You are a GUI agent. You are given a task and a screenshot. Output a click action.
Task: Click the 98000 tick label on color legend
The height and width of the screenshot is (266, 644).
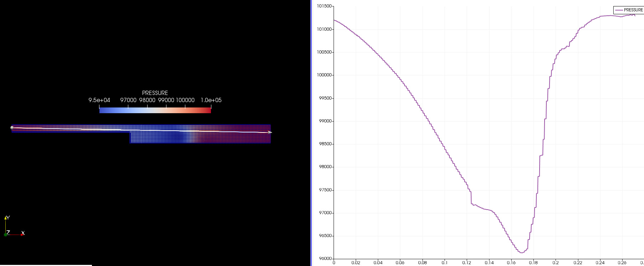coord(147,100)
